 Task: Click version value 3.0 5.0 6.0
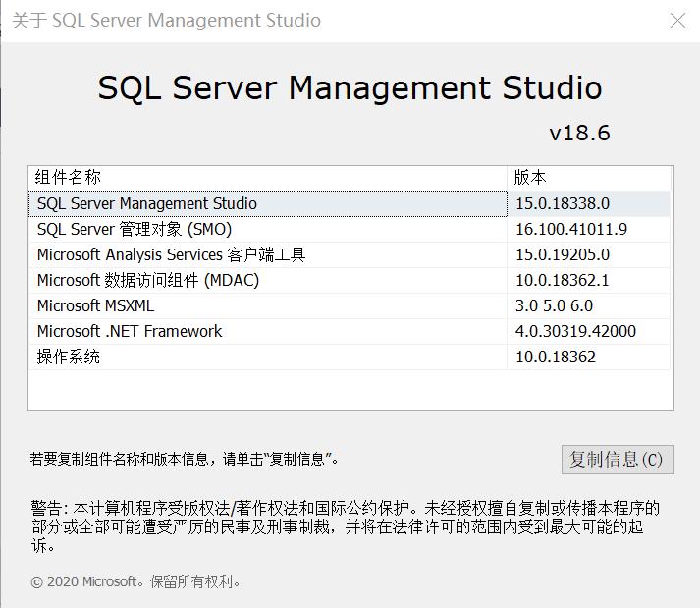coord(554,305)
